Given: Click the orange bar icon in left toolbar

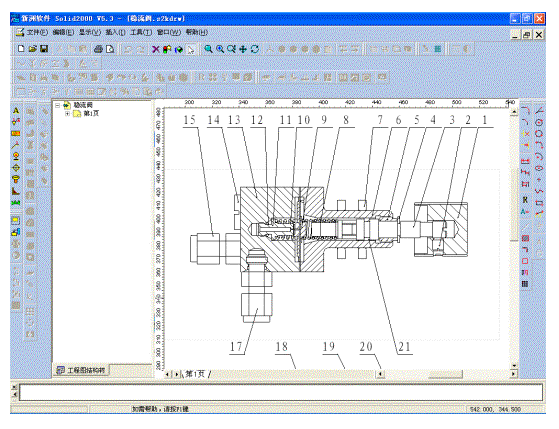Looking at the screenshot, I should click(16, 134).
